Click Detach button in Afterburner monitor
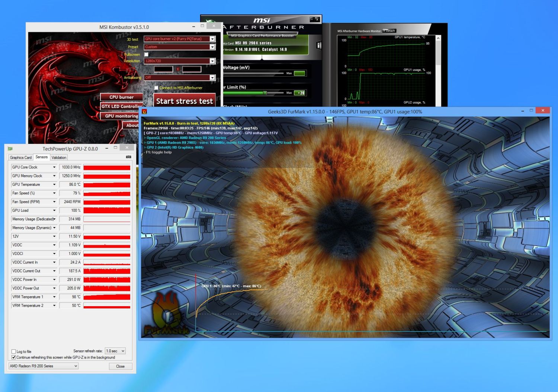This screenshot has height=392, width=558. click(x=389, y=31)
